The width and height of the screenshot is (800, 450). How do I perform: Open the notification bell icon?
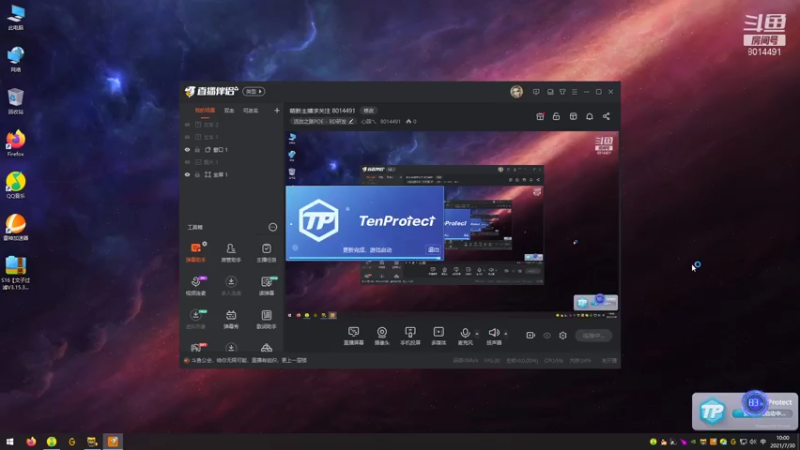[x=589, y=116]
